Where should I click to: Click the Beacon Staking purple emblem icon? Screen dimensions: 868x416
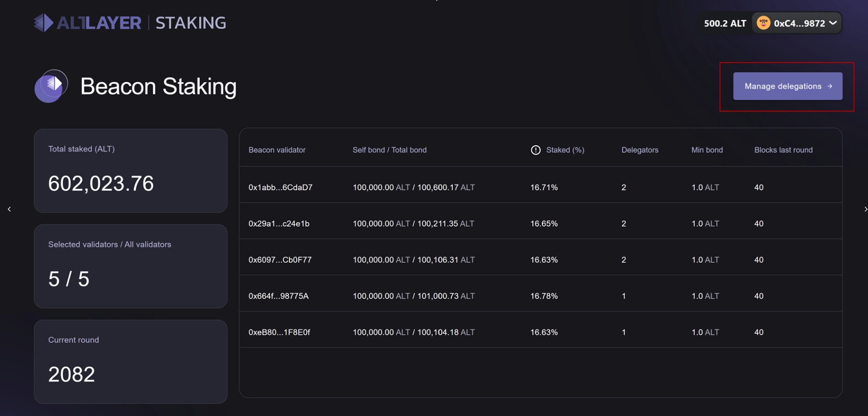tap(51, 86)
